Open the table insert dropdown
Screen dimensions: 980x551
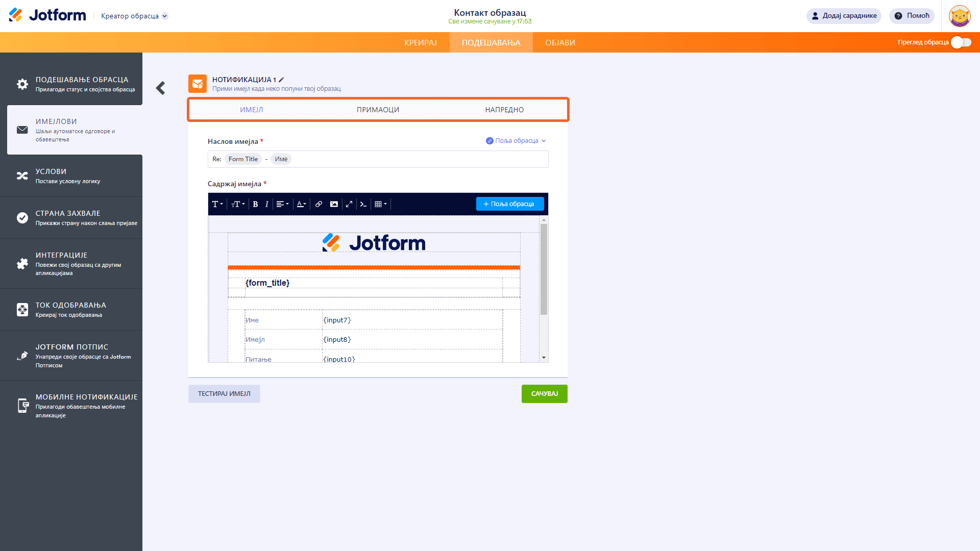coord(381,204)
